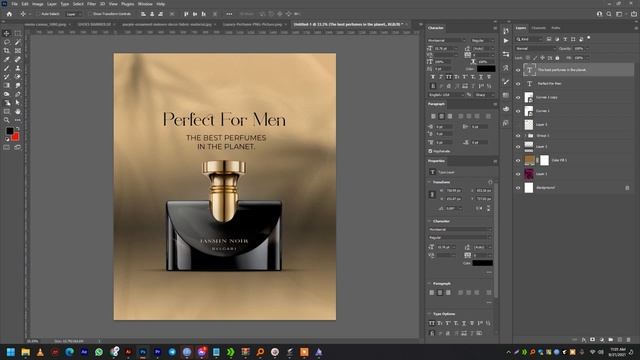Select the Rectangular Marquee tool
Image resolution: width=640 pixels, height=360 pixels.
click(18, 33)
